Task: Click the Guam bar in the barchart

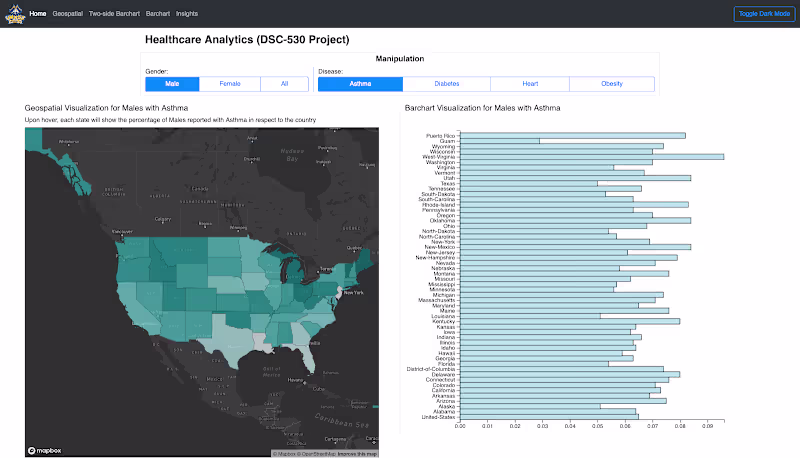Action: tap(500, 141)
